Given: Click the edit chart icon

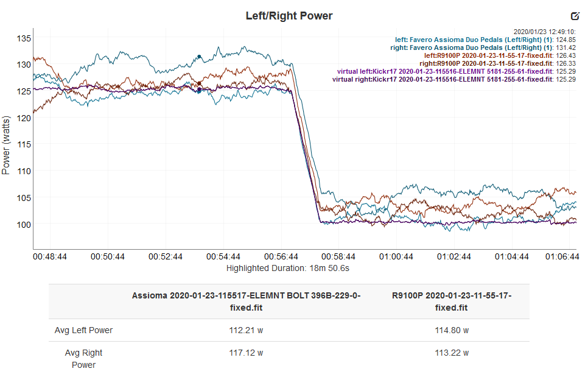Looking at the screenshot, I should click(575, 16).
